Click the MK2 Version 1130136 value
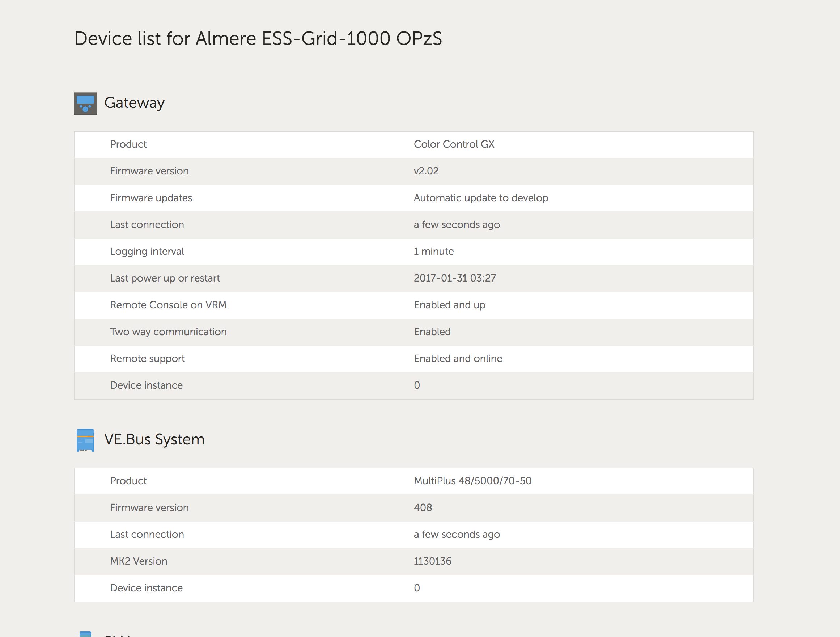 (x=432, y=561)
